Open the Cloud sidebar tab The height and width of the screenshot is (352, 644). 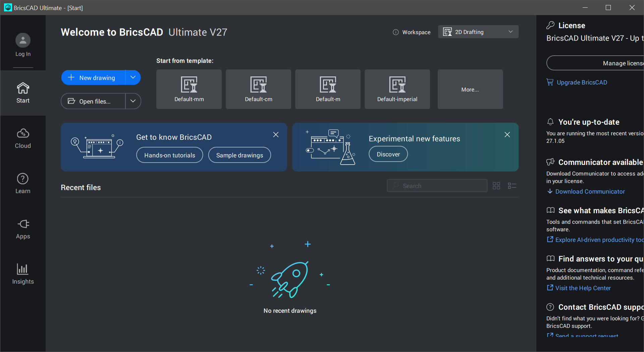click(x=23, y=138)
